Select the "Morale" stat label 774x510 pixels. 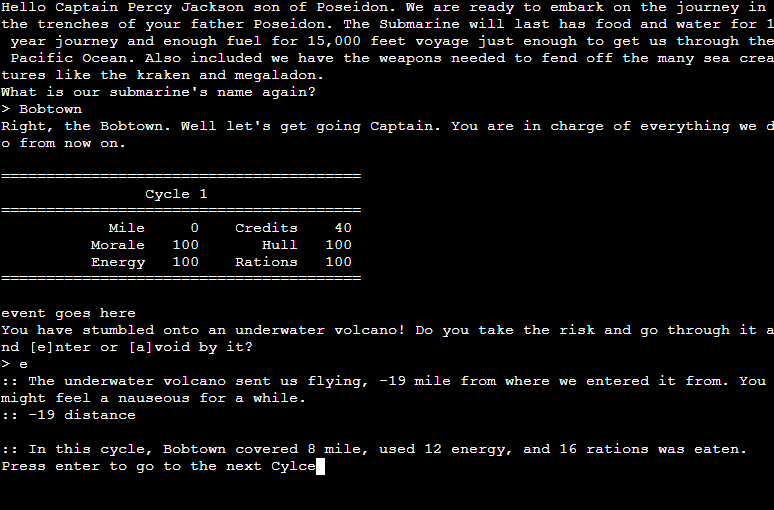click(x=117, y=245)
